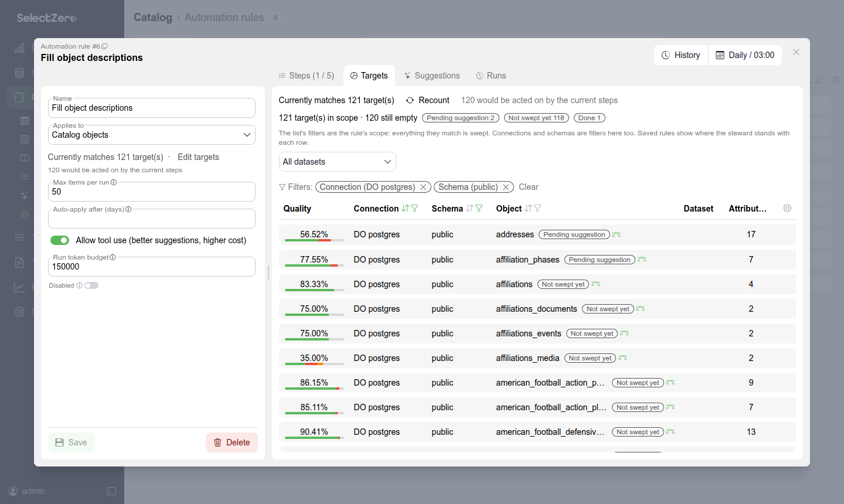
Task: Click the Max items per run field
Action: (x=152, y=192)
